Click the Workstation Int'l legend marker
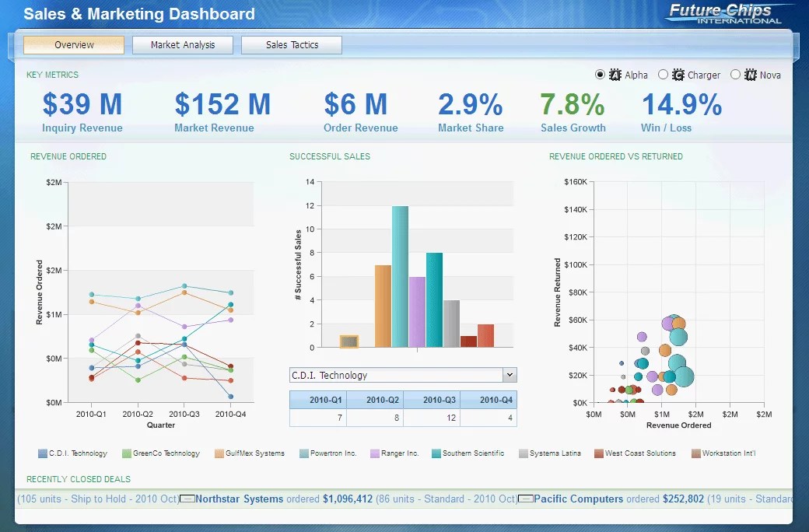This screenshot has width=809, height=532. coord(695,453)
